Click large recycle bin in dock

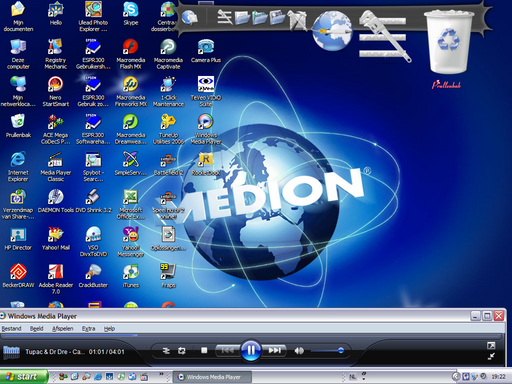click(449, 41)
